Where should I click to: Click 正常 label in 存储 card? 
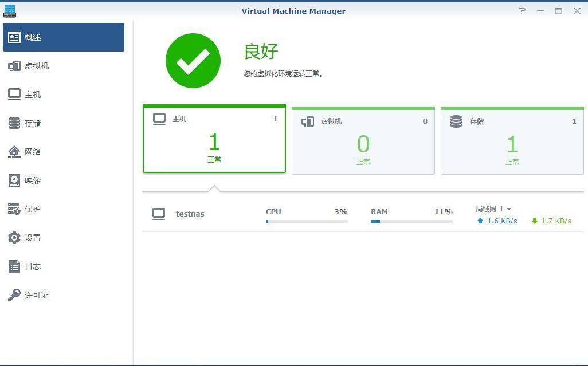[512, 162]
